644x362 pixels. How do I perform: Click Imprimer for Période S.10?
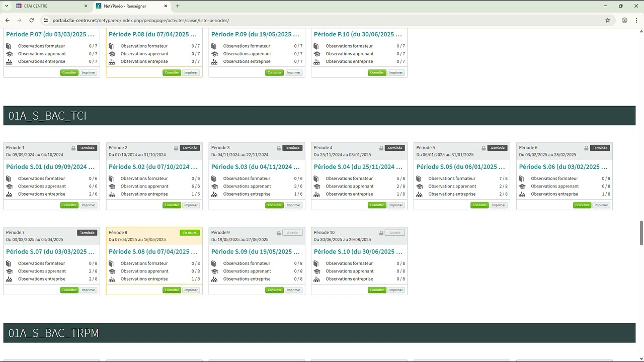click(x=396, y=290)
